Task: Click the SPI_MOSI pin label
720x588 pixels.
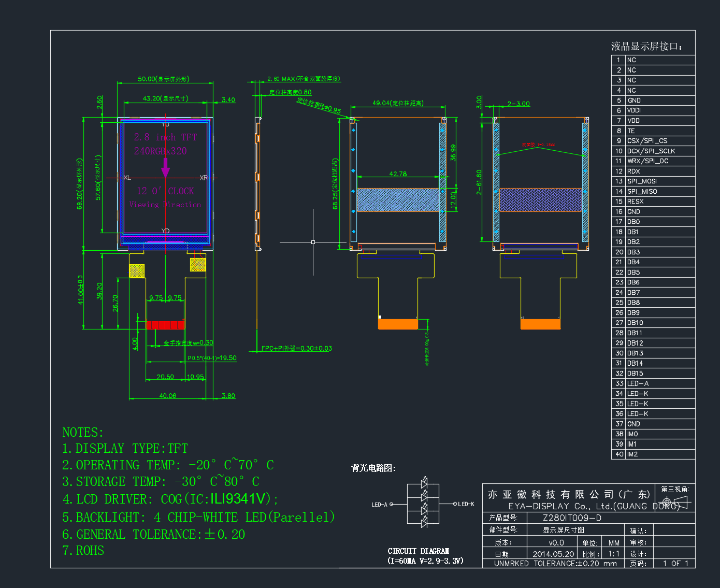Action: 642,181
